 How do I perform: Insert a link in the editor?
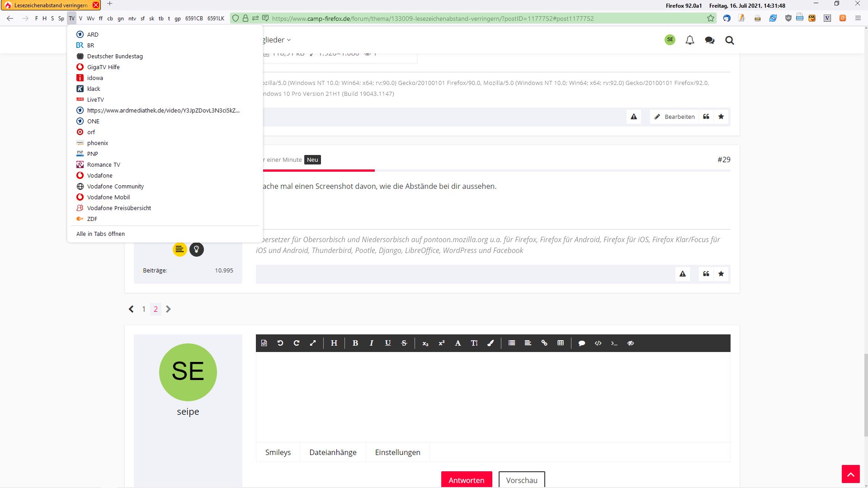tap(544, 343)
